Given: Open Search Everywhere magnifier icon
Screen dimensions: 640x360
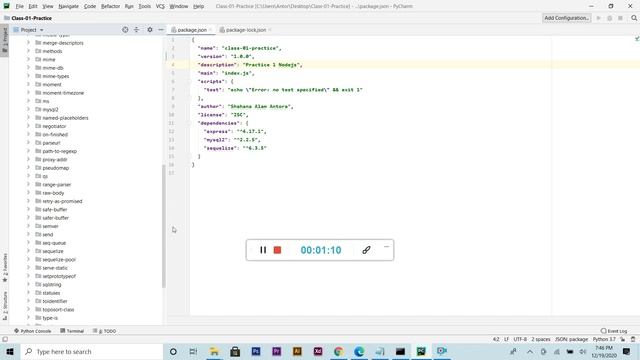Looking at the screenshot, I should click(x=634, y=18).
